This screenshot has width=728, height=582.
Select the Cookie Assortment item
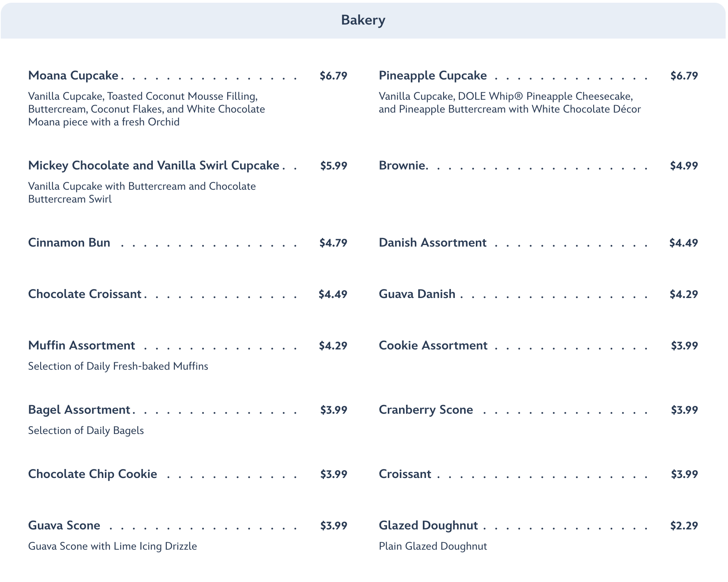click(x=433, y=346)
